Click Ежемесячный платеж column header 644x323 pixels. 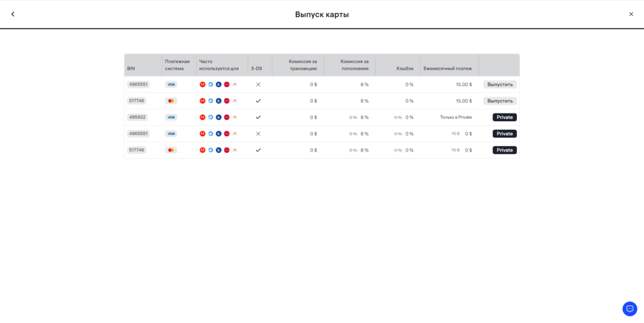447,68
